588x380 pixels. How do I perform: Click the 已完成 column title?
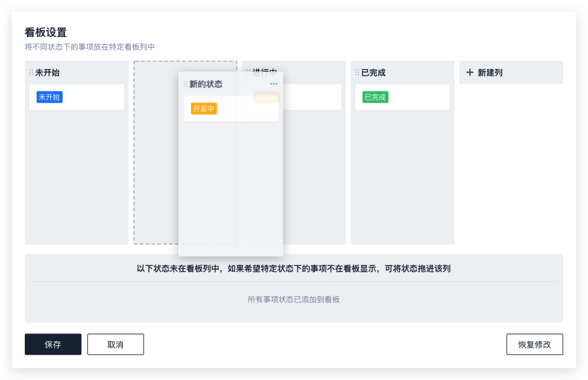pyautogui.click(x=373, y=73)
